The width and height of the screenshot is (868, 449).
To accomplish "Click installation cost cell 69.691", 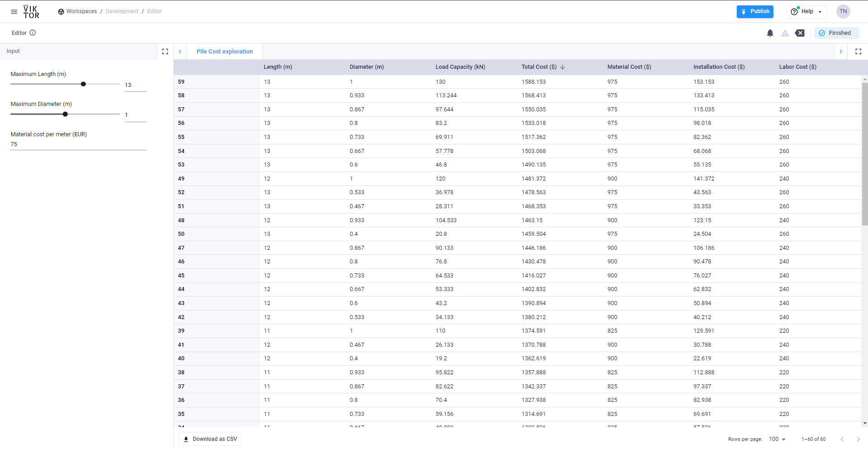I will (702, 414).
